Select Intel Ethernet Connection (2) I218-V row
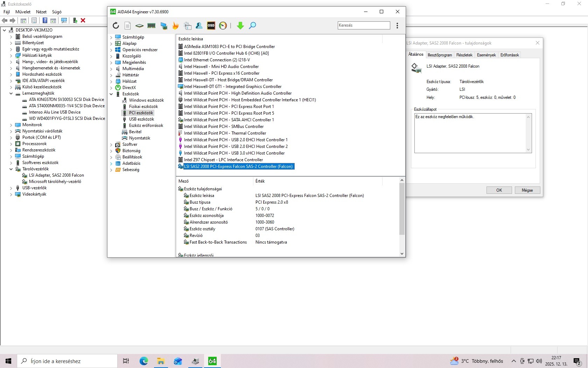588x368 pixels. click(217, 60)
